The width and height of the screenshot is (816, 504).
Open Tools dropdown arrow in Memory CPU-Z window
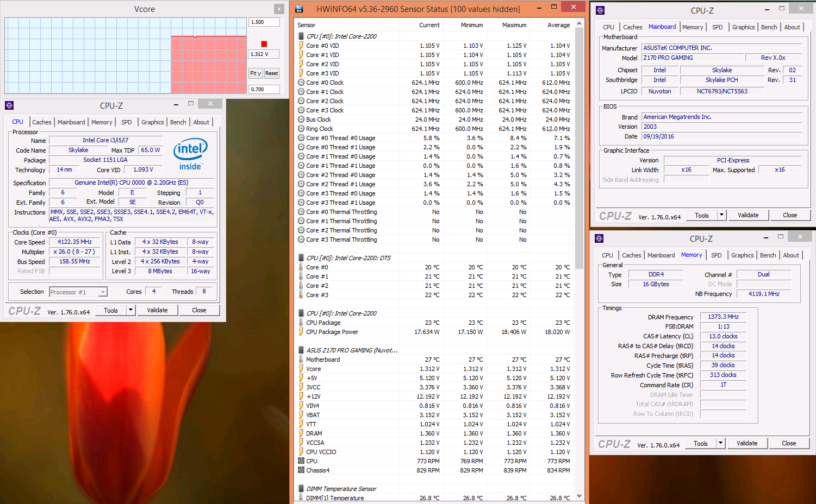(x=720, y=443)
